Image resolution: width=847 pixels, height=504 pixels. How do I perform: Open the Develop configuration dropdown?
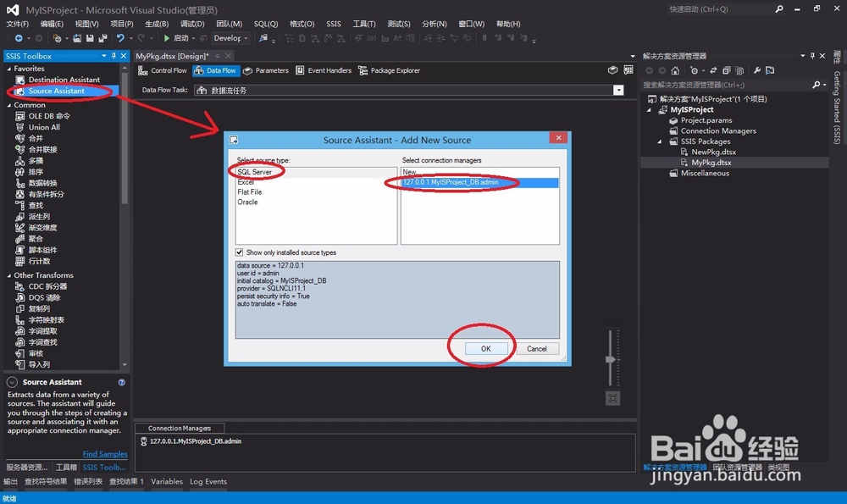point(230,38)
